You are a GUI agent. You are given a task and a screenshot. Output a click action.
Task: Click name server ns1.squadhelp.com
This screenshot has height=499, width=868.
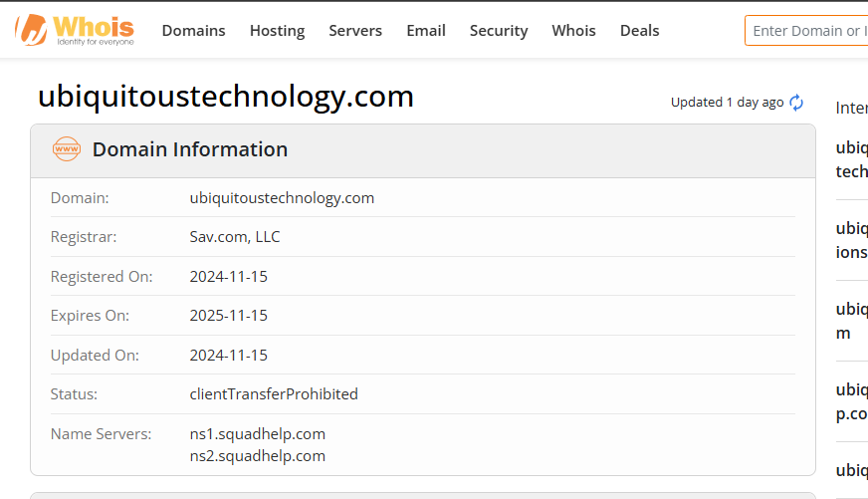pyautogui.click(x=258, y=434)
